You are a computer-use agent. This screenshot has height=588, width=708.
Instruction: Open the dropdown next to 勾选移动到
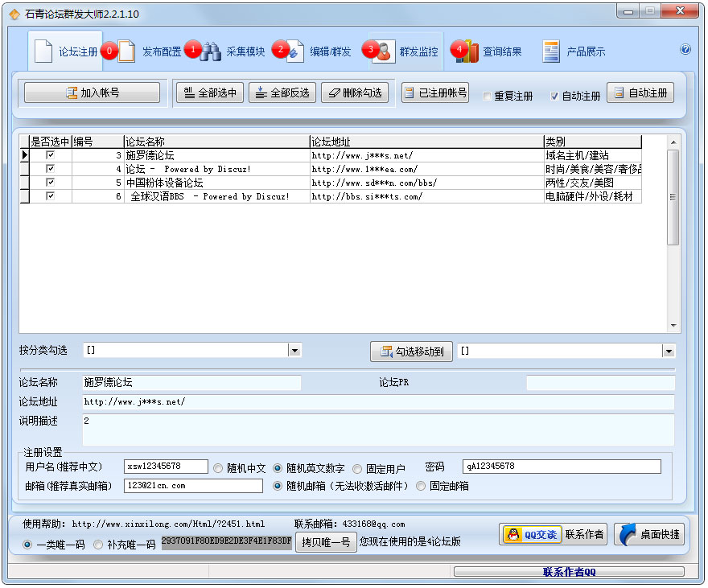tap(668, 351)
